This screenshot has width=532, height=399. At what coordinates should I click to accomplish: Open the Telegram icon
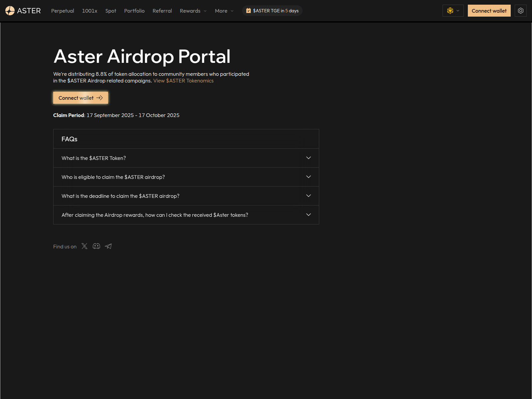pyautogui.click(x=108, y=246)
